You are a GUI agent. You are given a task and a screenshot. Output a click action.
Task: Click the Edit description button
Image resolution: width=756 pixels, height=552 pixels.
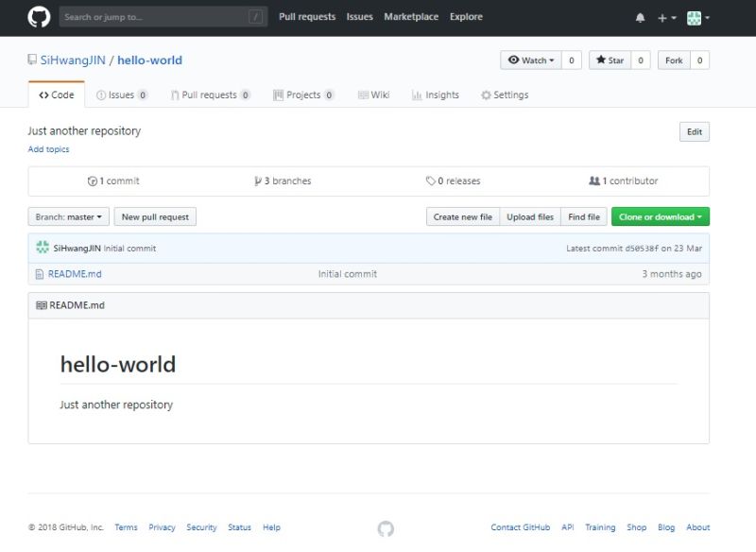tap(695, 132)
